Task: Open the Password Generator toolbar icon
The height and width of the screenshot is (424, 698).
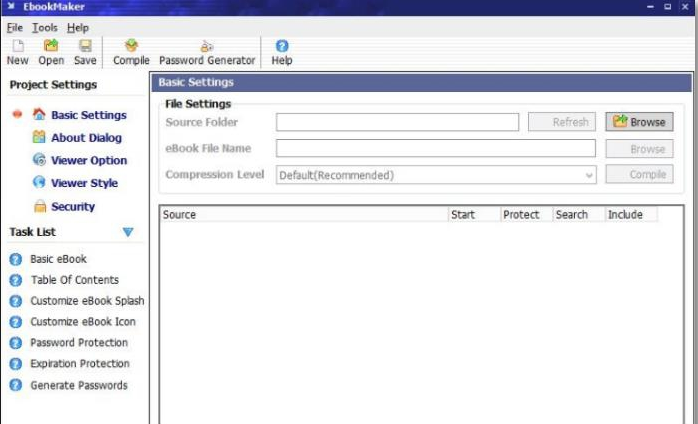Action: (x=207, y=46)
